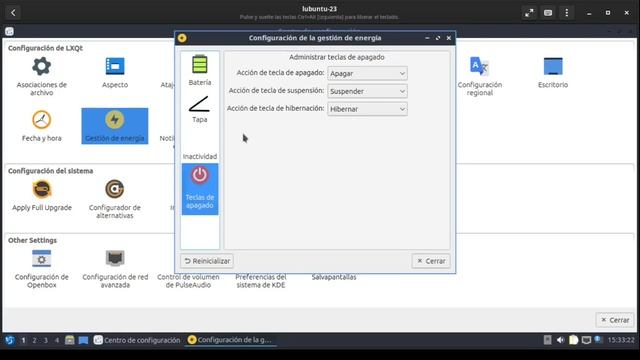
Task: Open Aspecto settings
Action: click(115, 73)
